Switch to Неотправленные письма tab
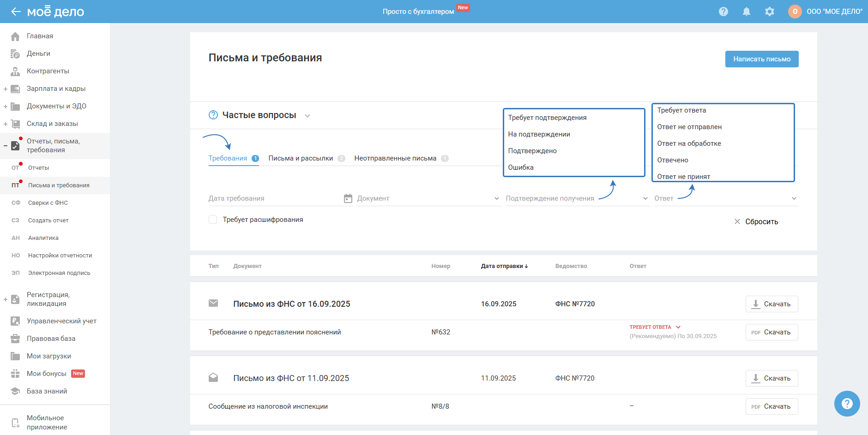 point(395,158)
